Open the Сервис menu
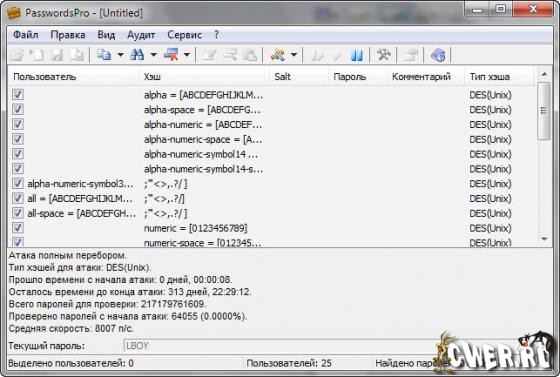560x377 pixels. click(184, 35)
